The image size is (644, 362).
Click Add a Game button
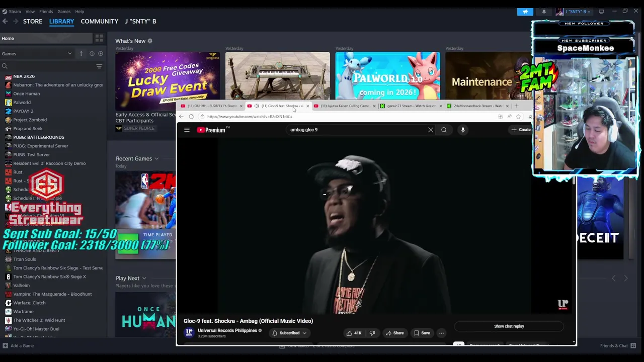click(18, 345)
